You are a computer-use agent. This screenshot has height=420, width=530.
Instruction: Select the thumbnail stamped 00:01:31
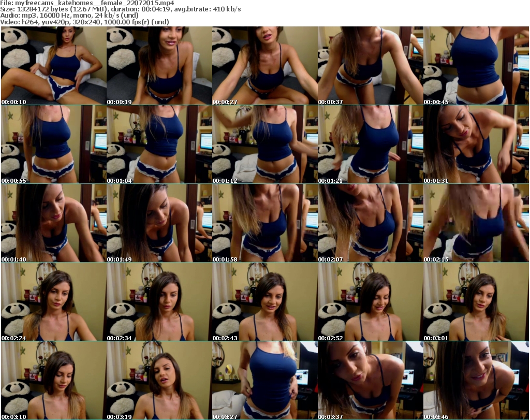click(476, 144)
